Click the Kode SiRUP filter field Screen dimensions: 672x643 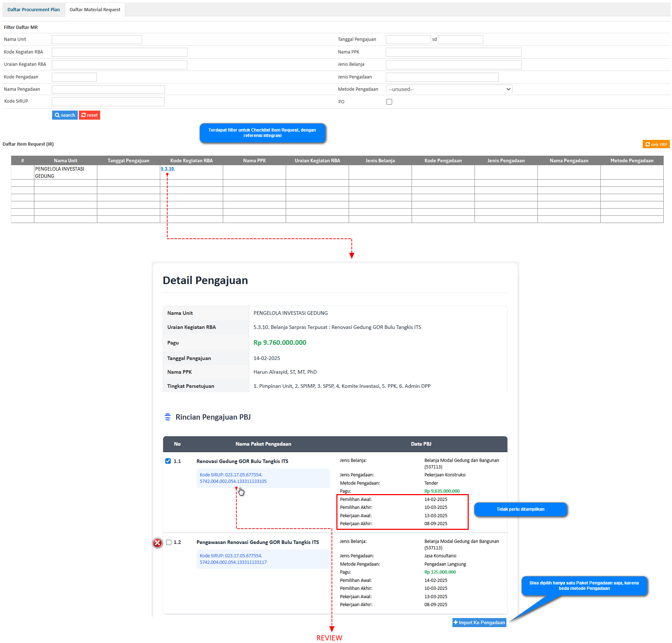pos(108,102)
